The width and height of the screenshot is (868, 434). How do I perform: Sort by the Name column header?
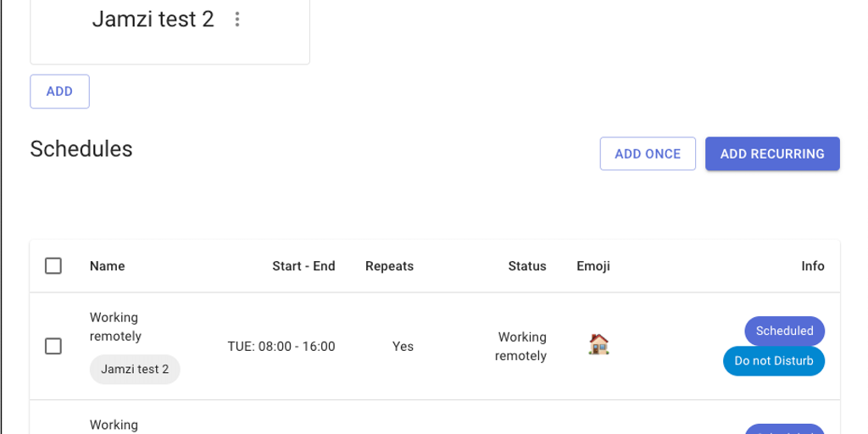click(108, 266)
